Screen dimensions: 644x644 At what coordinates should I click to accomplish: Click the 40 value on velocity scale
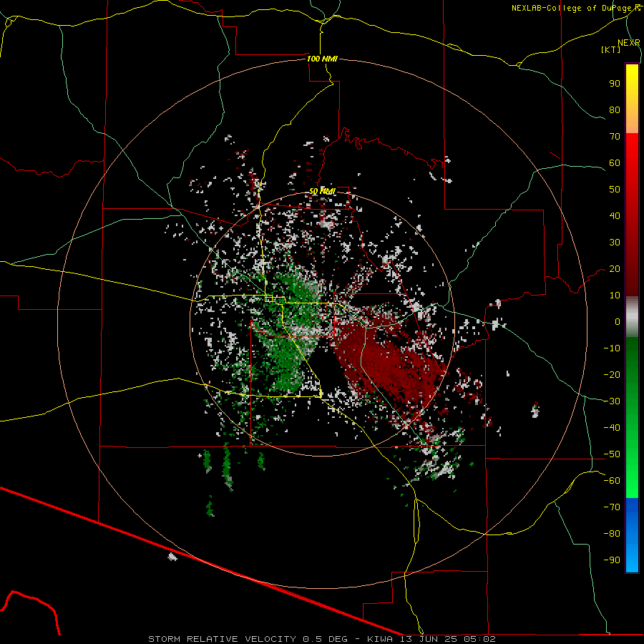coord(615,216)
